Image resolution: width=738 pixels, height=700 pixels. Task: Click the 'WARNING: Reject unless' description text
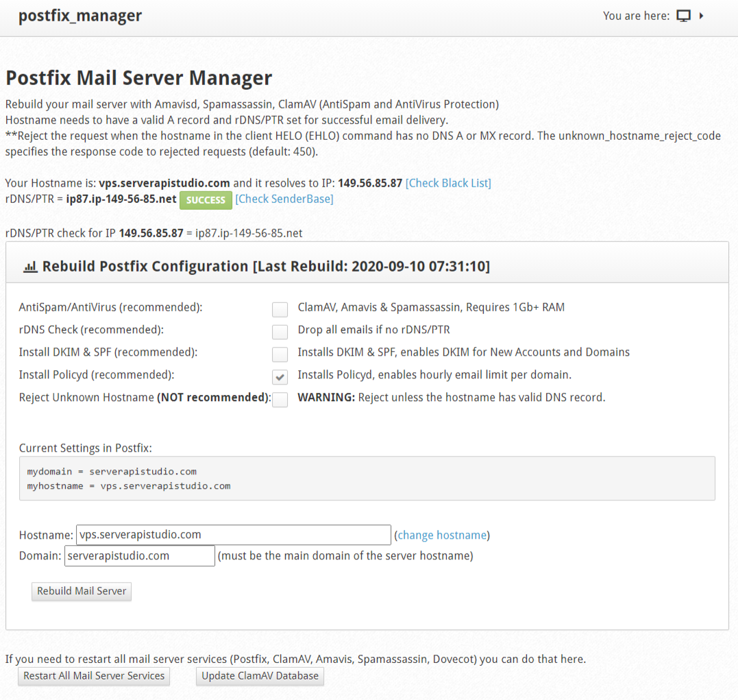point(452,398)
